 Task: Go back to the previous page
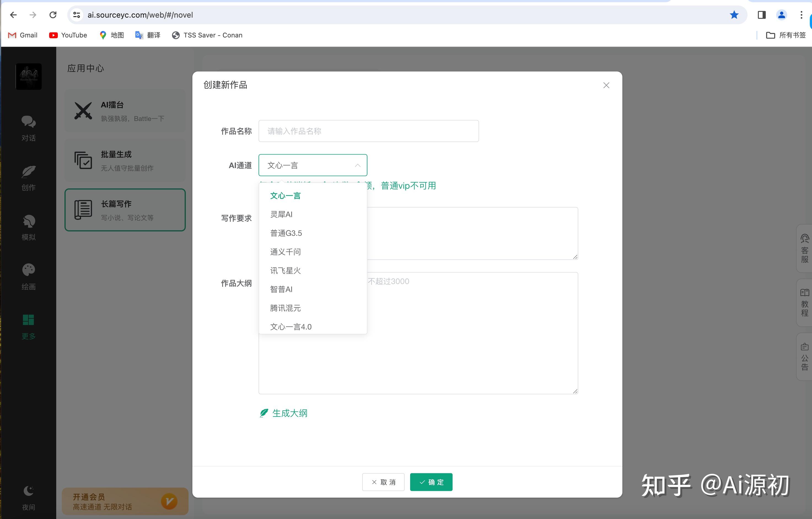coord(14,15)
